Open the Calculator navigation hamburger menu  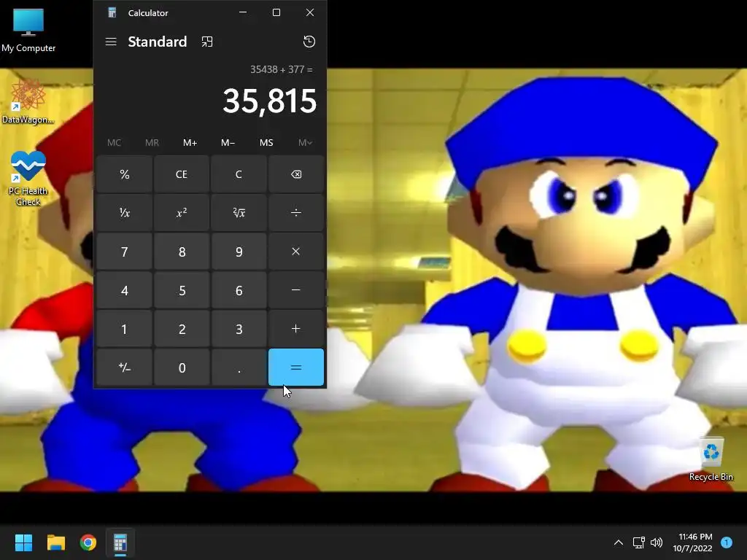(111, 42)
